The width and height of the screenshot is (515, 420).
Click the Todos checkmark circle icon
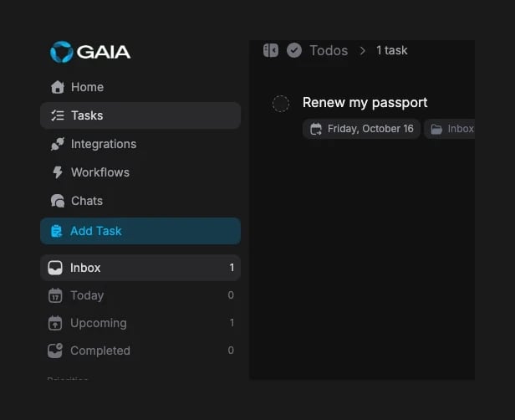tap(294, 50)
